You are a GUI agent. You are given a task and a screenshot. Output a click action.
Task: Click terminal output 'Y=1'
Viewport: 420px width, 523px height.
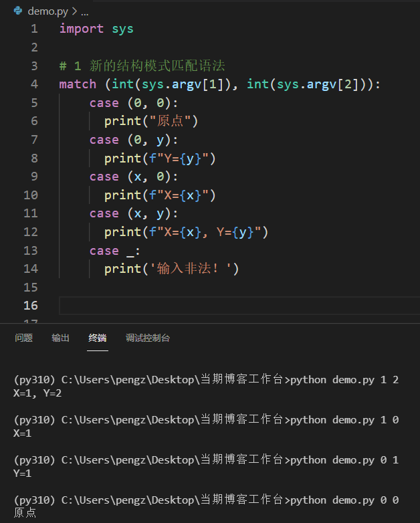click(x=22, y=474)
